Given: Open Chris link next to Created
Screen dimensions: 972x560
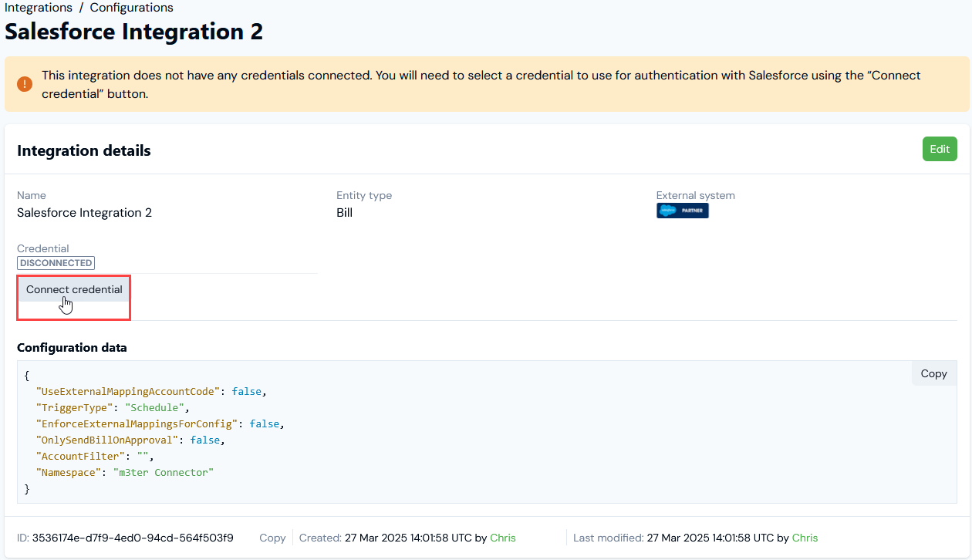Looking at the screenshot, I should 503,538.
